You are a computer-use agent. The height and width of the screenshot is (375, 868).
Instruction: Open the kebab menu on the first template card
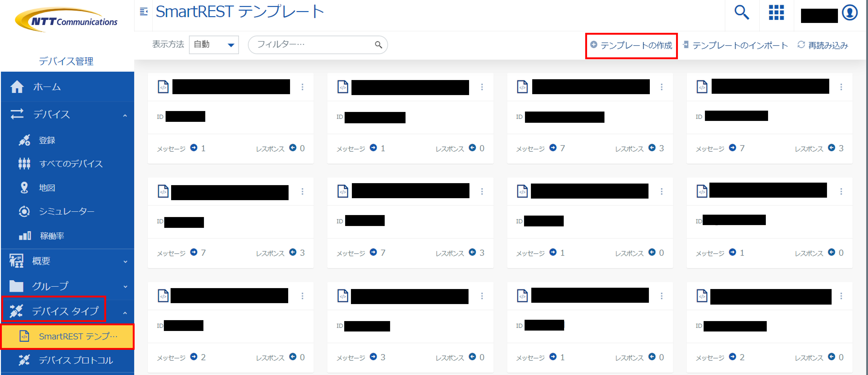point(303,87)
